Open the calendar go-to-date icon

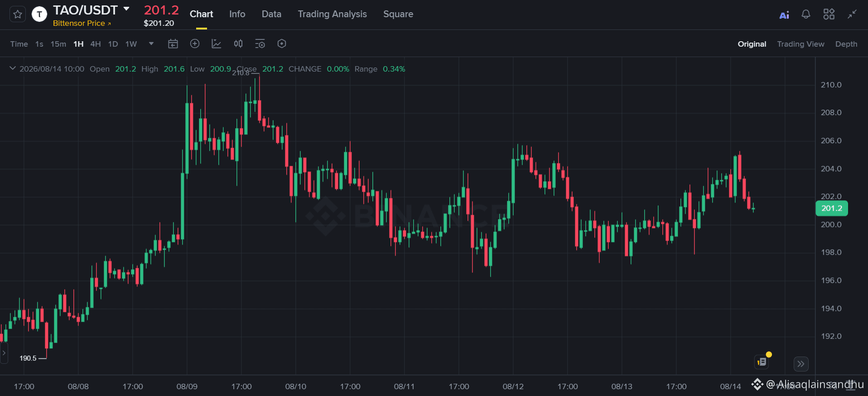coord(173,44)
